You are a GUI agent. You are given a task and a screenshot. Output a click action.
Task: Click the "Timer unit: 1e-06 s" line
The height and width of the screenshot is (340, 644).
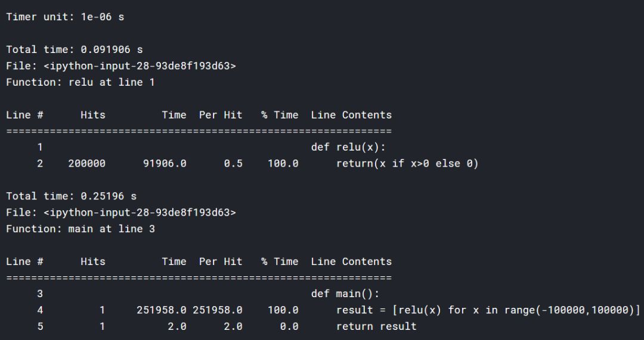[65, 17]
